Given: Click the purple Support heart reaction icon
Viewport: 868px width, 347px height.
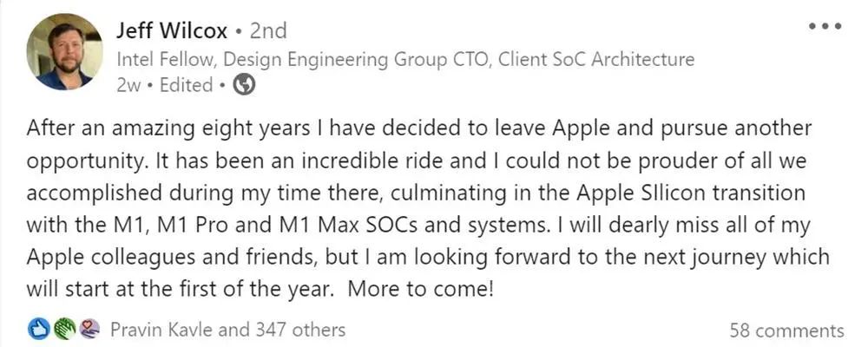Looking at the screenshot, I should pos(89,330).
